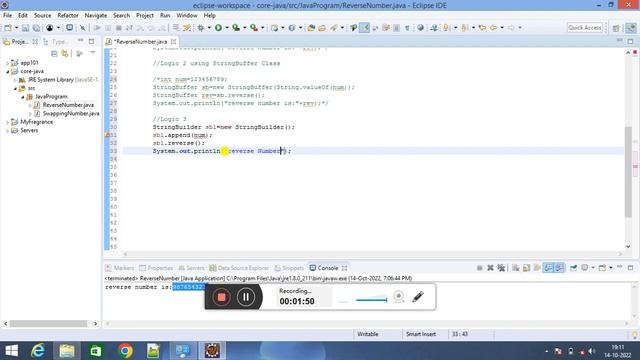Viewport: 640px width, 360px height.
Task: Open Project Explorer View Menu dropdown
Action: tap(93, 53)
